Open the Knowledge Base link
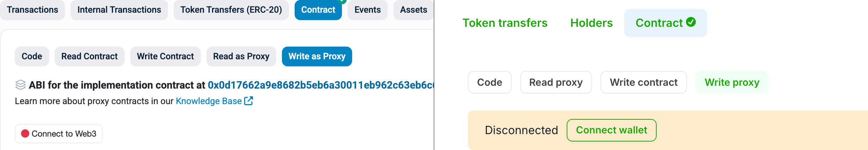Image resolution: width=868 pixels, height=150 pixels. pyautogui.click(x=209, y=101)
